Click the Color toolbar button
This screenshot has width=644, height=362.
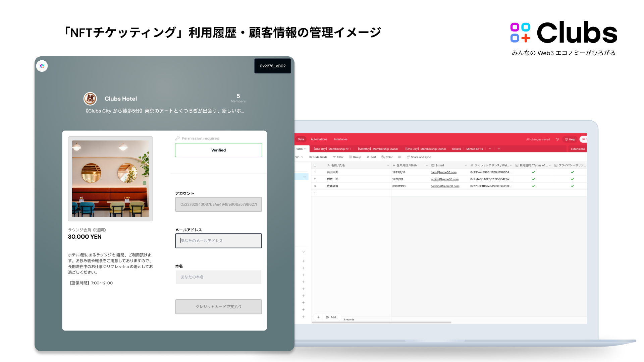pyautogui.click(x=387, y=157)
